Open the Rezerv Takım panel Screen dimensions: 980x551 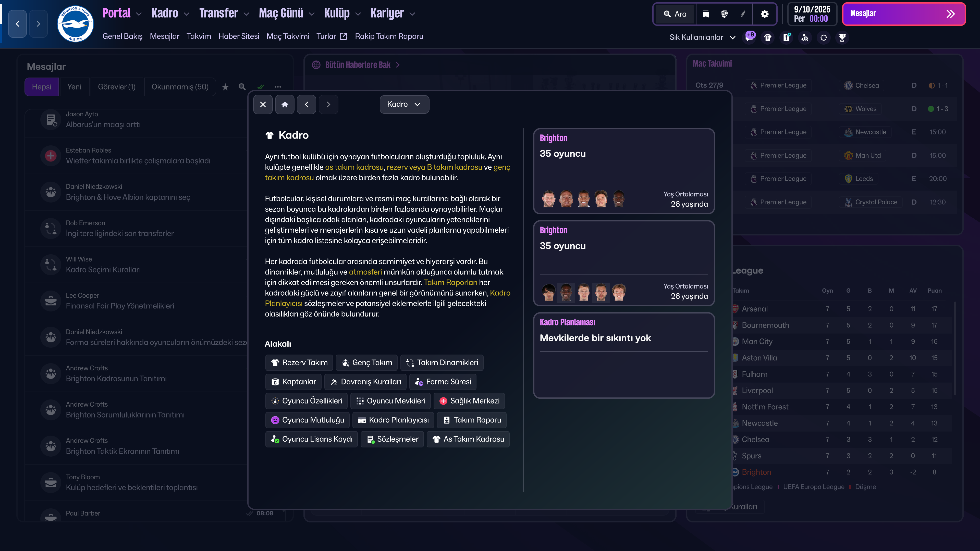(x=299, y=362)
